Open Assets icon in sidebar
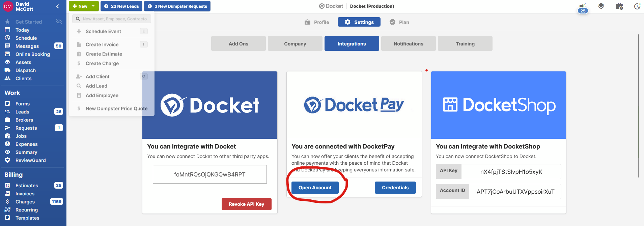The width and height of the screenshot is (644, 226). [7, 62]
